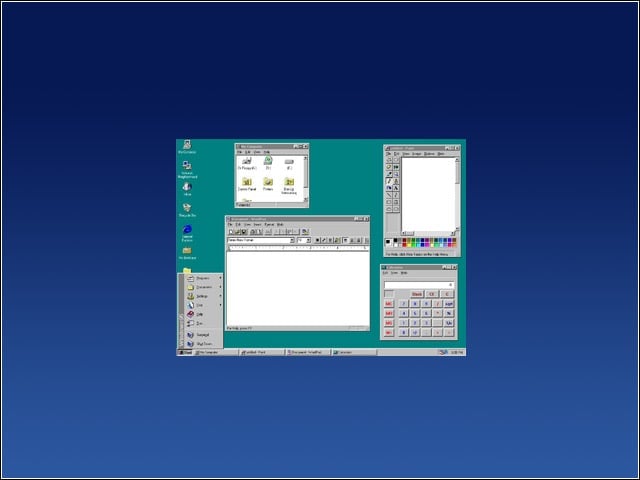Pick the red swatch in Paint palette

pyautogui.click(x=404, y=245)
